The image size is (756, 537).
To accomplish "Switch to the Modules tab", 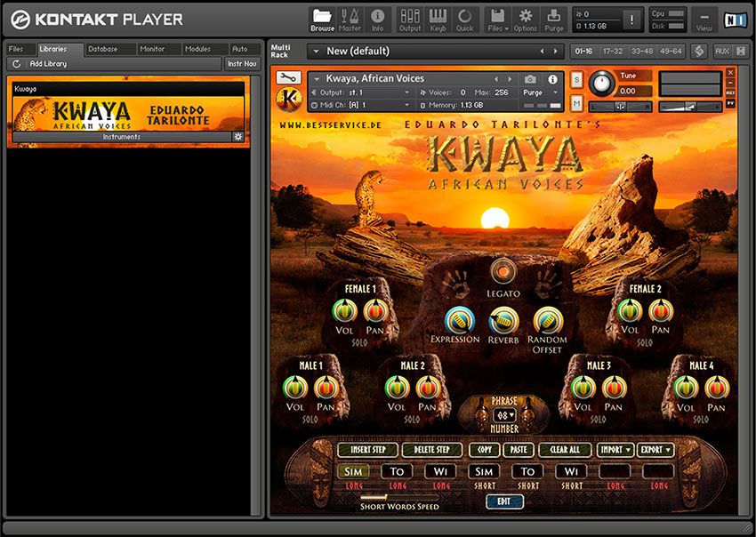I will coord(198,49).
